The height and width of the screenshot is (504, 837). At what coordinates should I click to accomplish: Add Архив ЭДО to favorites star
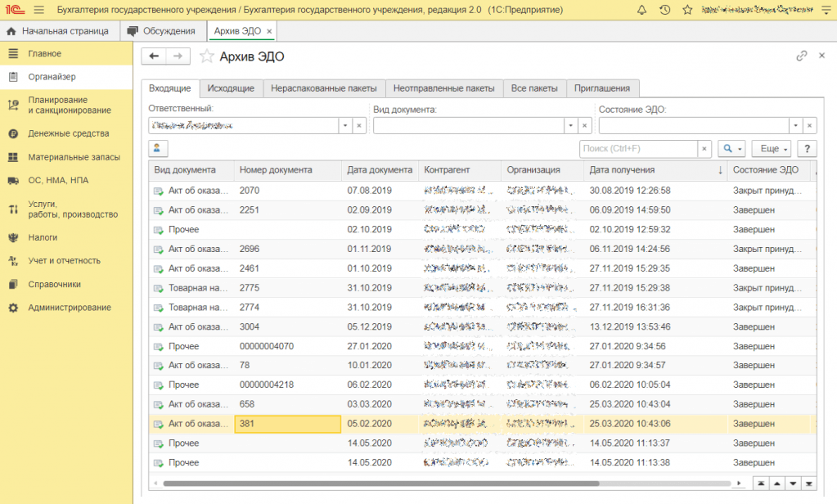click(x=207, y=56)
